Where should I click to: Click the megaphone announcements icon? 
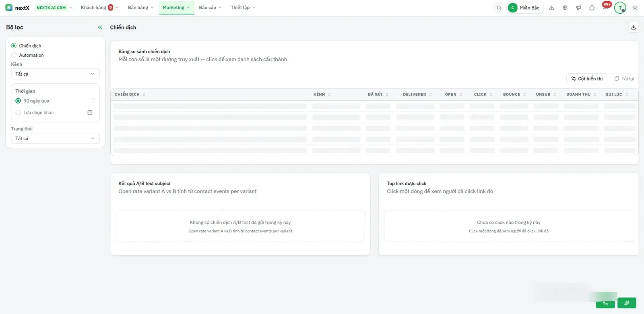[x=578, y=8]
